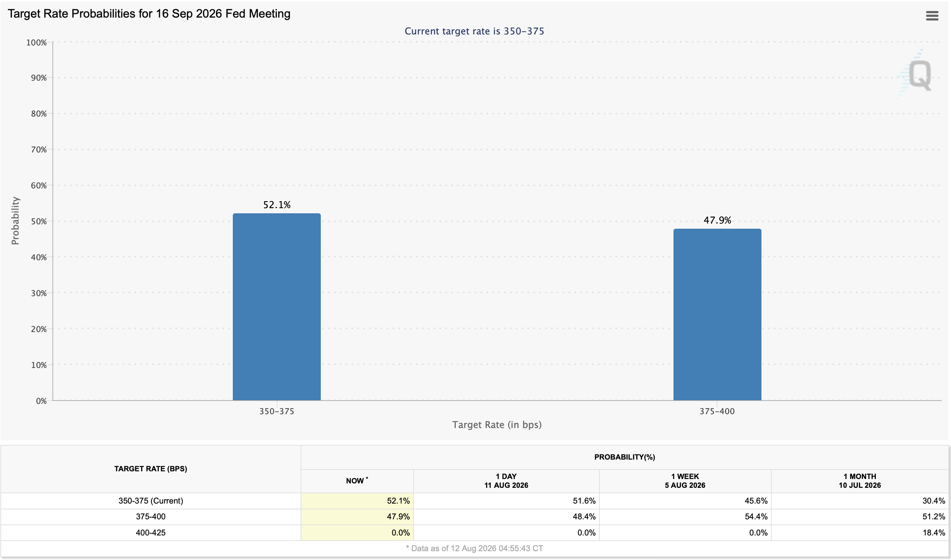Click the 0.0% 1 Day cell for 400-425
Image resolution: width=951 pixels, height=560 pixels.
[506, 533]
